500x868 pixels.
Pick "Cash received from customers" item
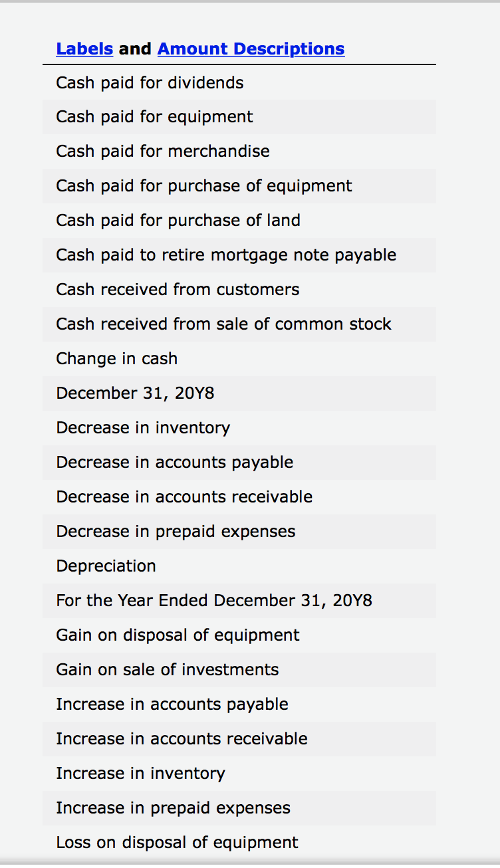pyautogui.click(x=178, y=289)
